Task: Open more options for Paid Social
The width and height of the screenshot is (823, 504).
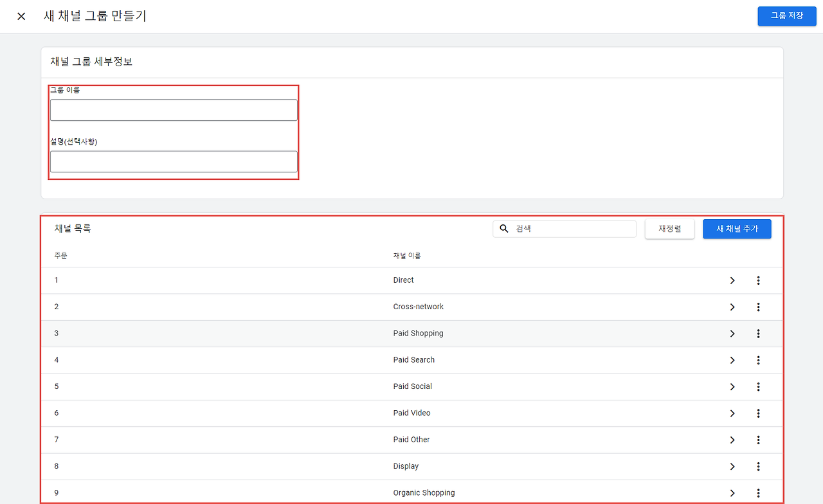Action: tap(759, 387)
